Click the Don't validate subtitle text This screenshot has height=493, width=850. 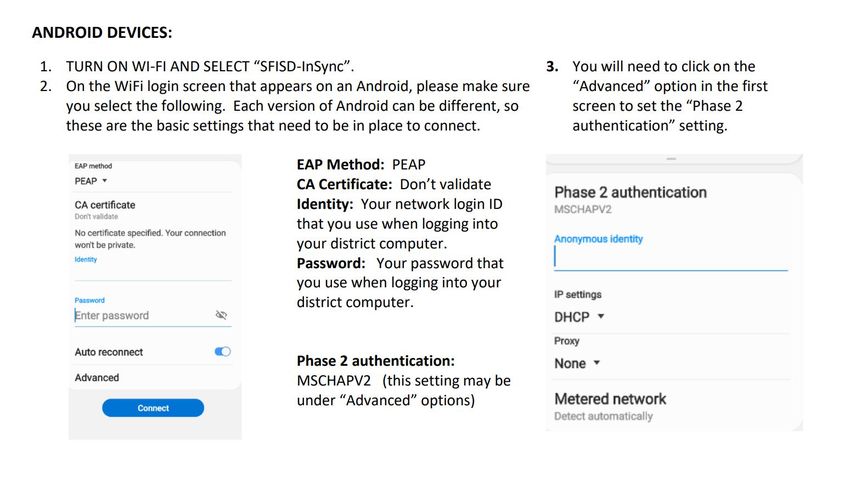[96, 216]
